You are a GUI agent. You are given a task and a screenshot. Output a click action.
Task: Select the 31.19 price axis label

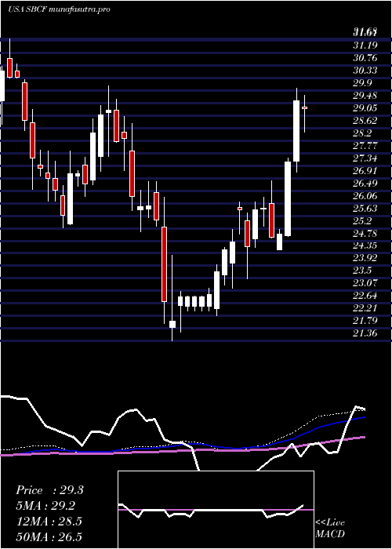point(365,45)
